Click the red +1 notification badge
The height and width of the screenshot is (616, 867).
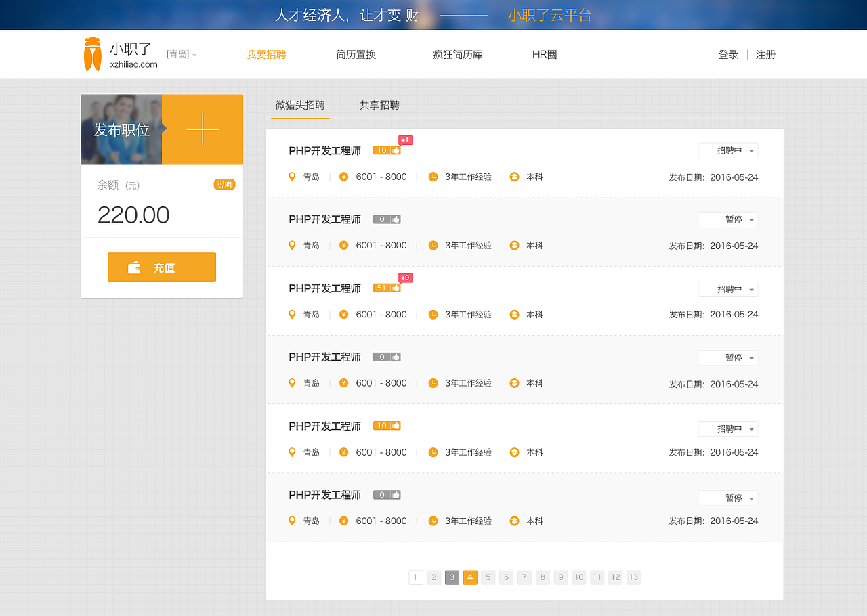point(405,140)
